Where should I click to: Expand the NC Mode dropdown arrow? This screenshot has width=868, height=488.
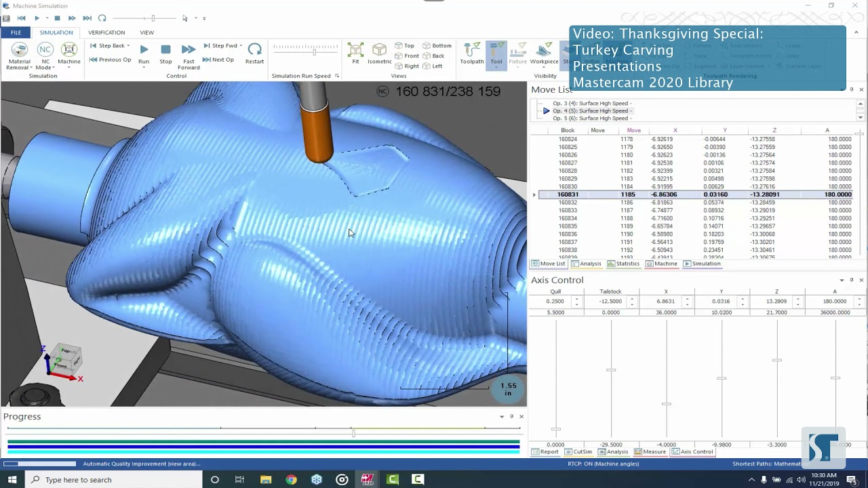[x=54, y=68]
